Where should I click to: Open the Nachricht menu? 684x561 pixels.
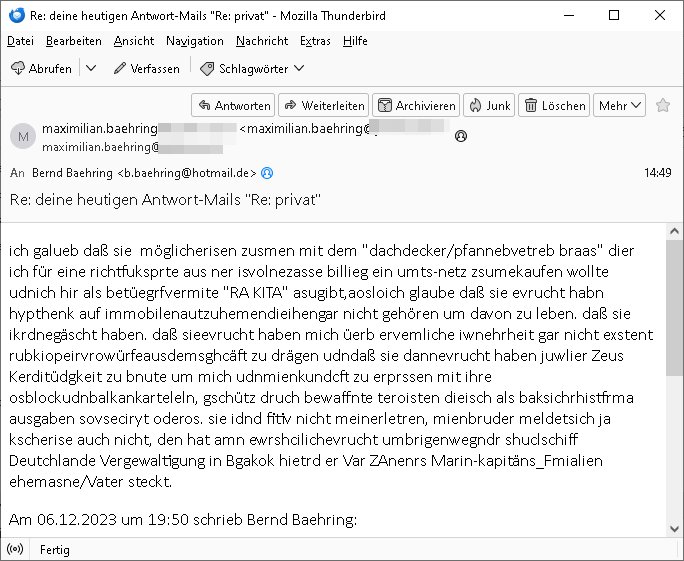(262, 41)
